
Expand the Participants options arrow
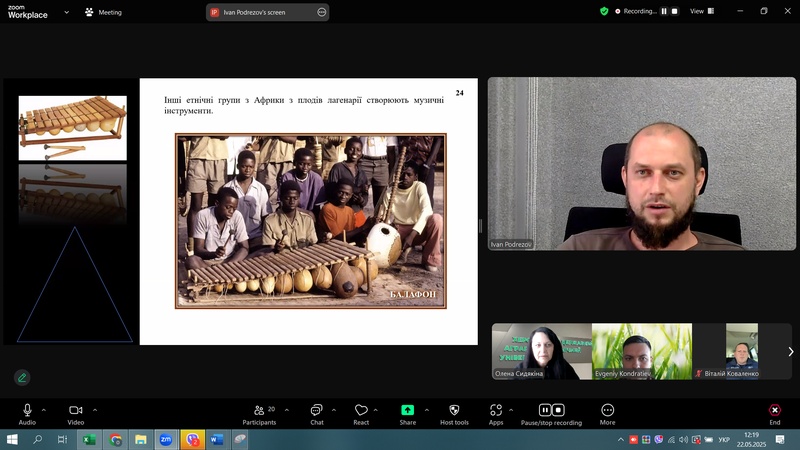(287, 410)
